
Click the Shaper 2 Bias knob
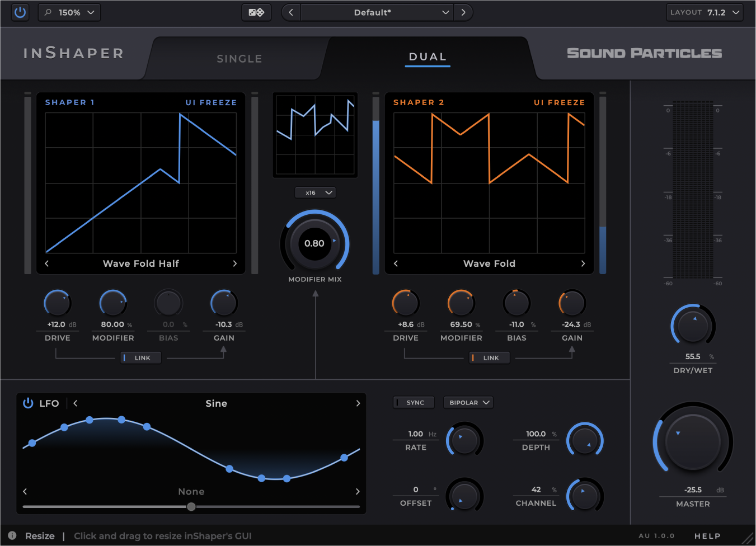516,303
